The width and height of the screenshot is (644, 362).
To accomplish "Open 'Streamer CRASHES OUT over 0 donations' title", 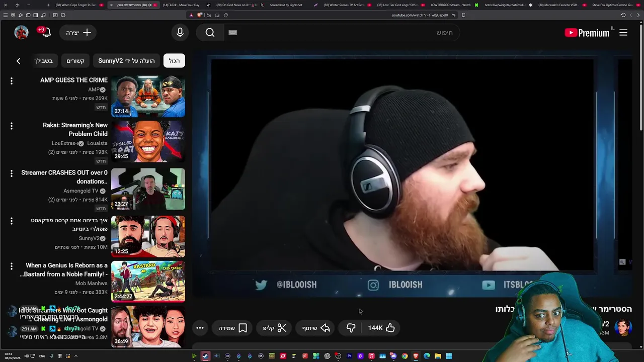I will coord(64,177).
